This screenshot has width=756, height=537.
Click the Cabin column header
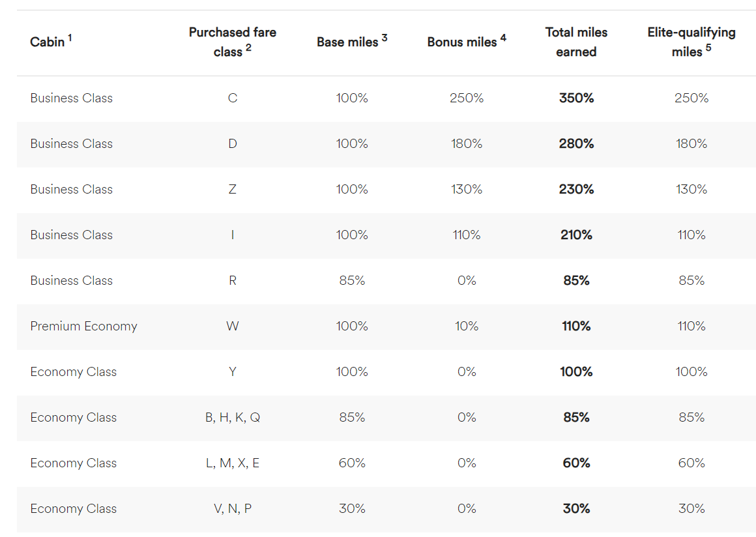[x=47, y=42]
